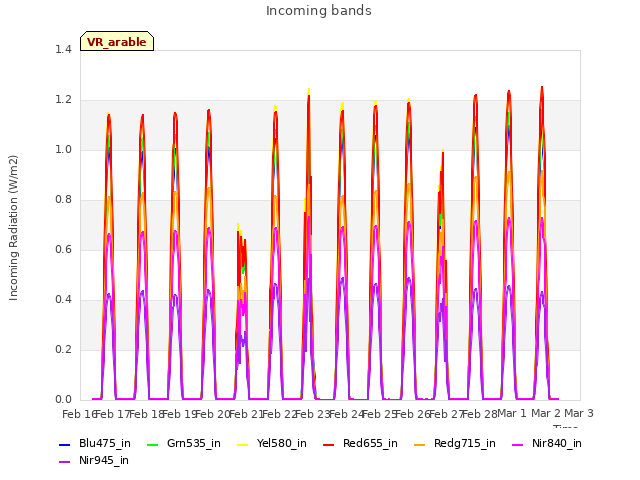Click the red Red655_in legend swatch

329,444
